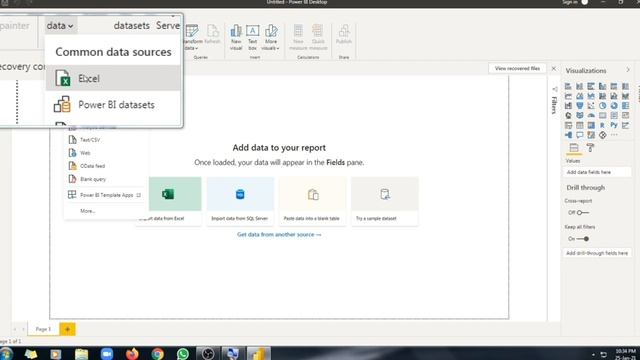Add a new page with the plus button
The width and height of the screenshot is (640, 360).
point(67,329)
